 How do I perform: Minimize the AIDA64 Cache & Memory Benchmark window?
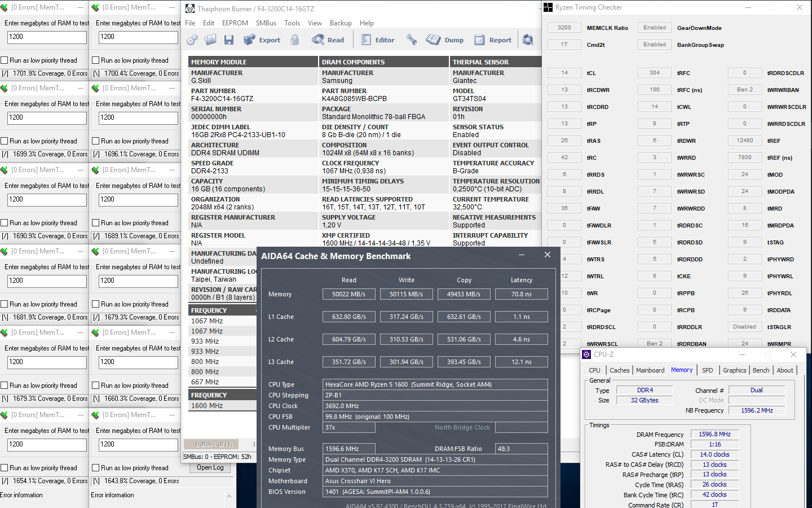click(x=522, y=255)
